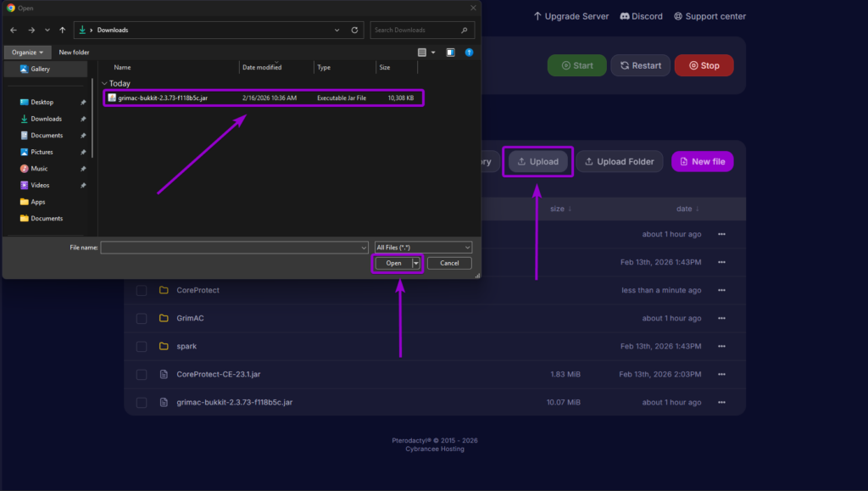Navigate back in the file dialog

(14, 30)
